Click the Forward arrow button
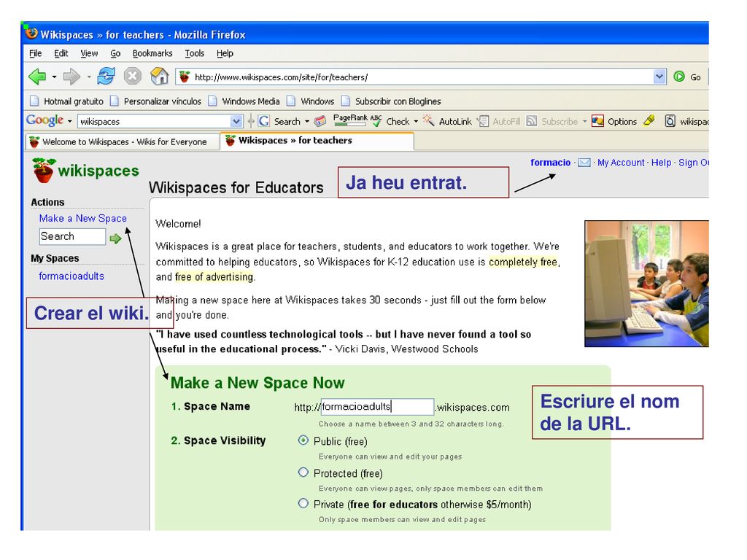747x560 pixels. [71, 76]
